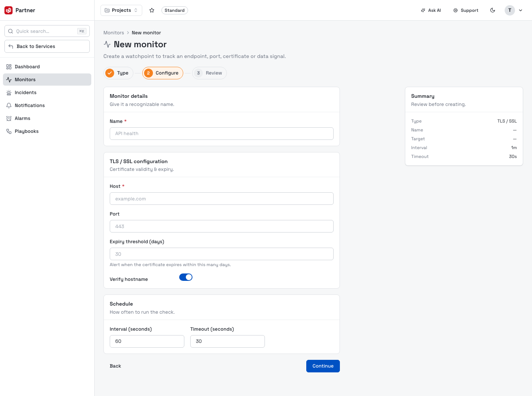Click the back arrow icon in Back to Services

(11, 47)
